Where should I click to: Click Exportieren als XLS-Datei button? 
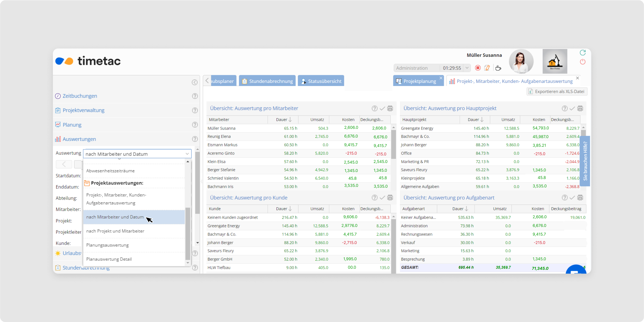point(557,92)
